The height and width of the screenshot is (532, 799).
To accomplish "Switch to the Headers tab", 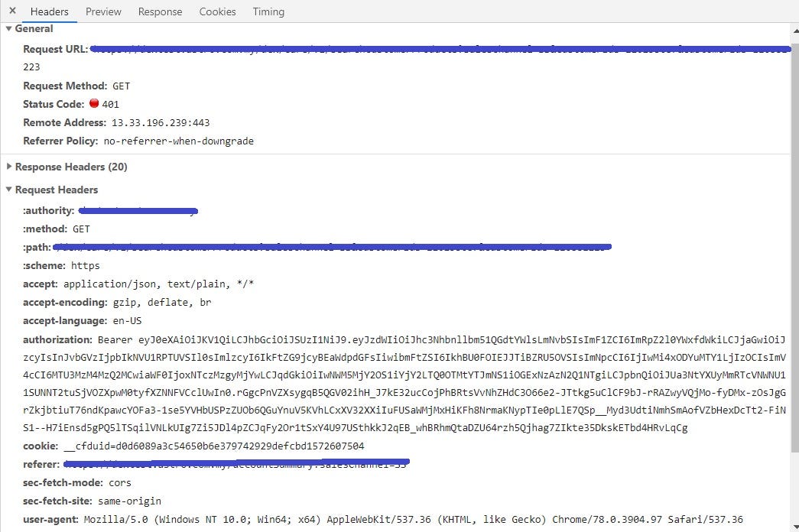I will 49,11.
